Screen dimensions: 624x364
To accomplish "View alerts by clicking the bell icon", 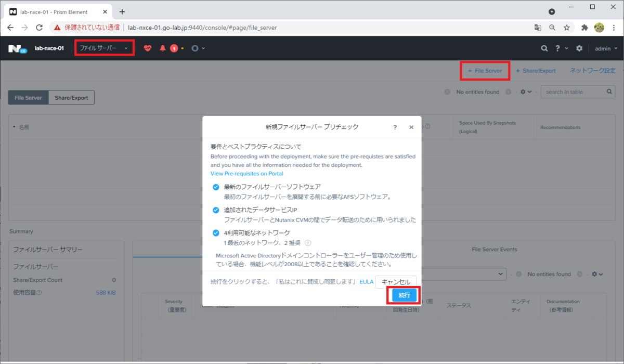I will pos(162,48).
